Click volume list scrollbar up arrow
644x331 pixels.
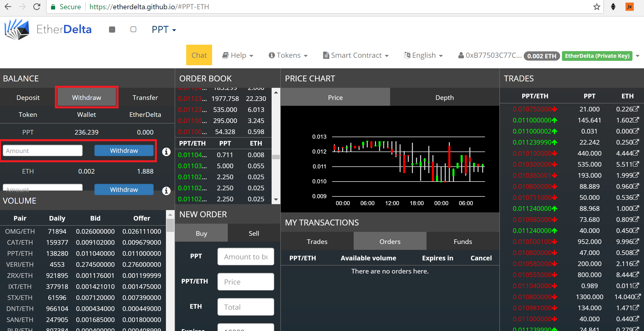[x=170, y=214]
